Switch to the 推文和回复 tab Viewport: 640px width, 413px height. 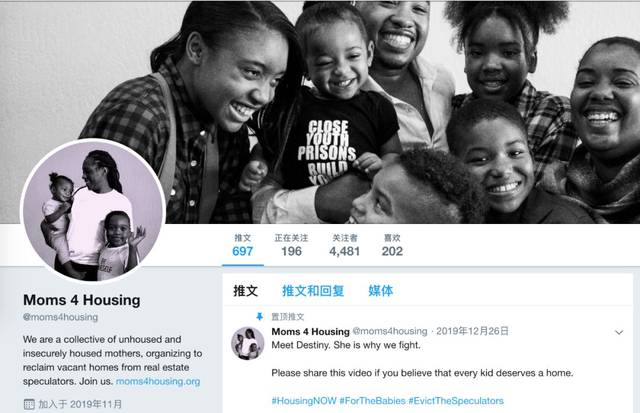click(x=313, y=291)
